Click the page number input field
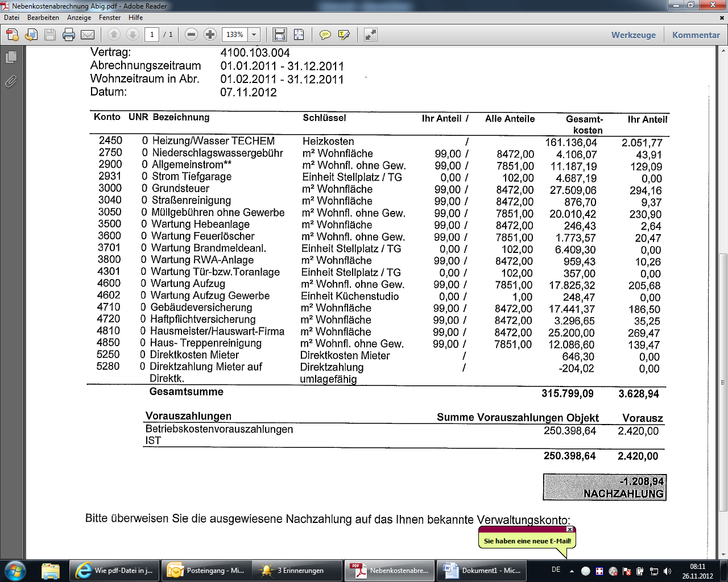Viewport: 728px width, 582px height. pos(152,35)
